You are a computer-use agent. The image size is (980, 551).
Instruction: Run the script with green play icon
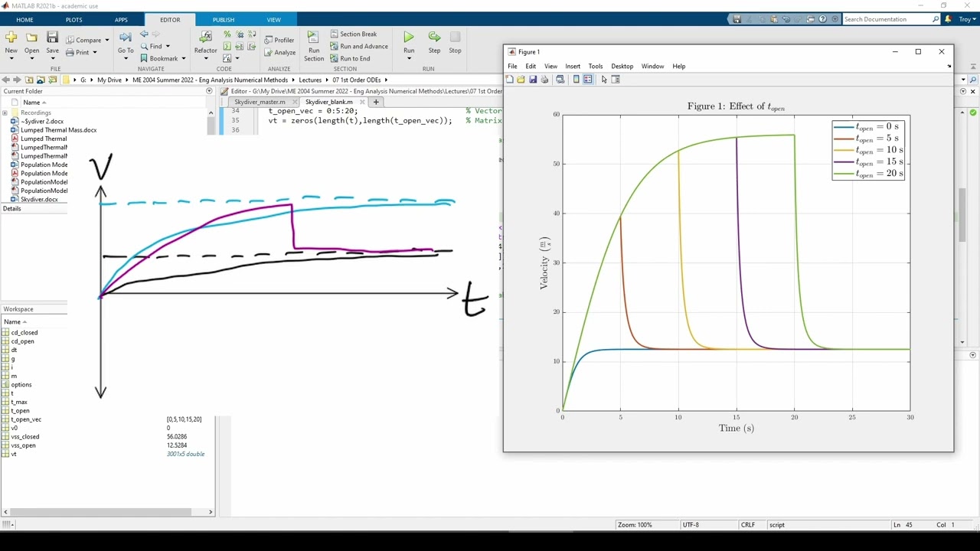pyautogui.click(x=409, y=37)
